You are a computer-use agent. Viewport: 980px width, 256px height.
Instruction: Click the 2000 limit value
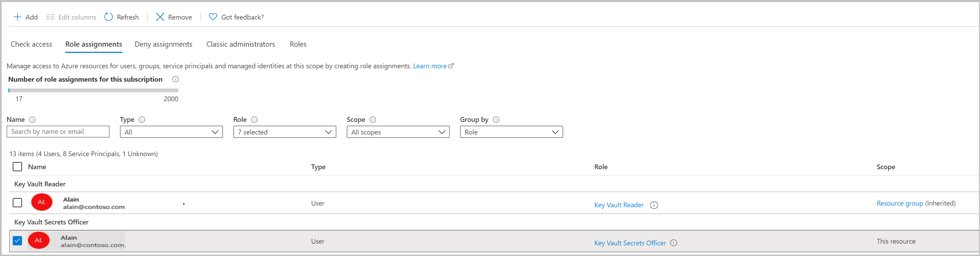[171, 99]
